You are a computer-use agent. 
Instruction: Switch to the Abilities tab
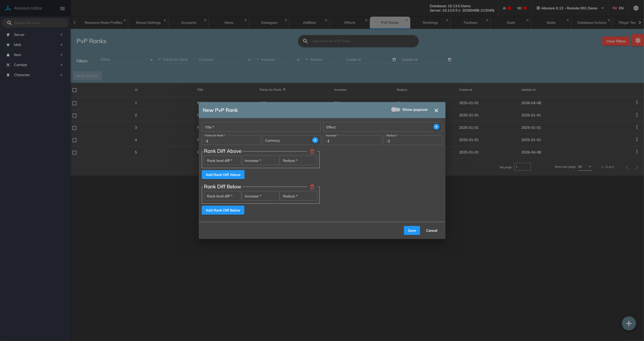[x=309, y=23]
